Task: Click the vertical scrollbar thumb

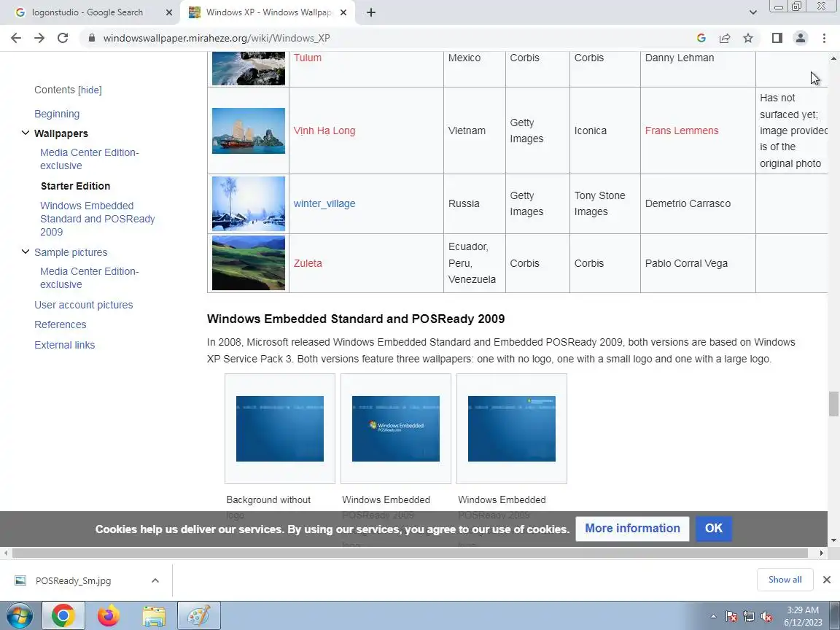Action: tap(833, 404)
